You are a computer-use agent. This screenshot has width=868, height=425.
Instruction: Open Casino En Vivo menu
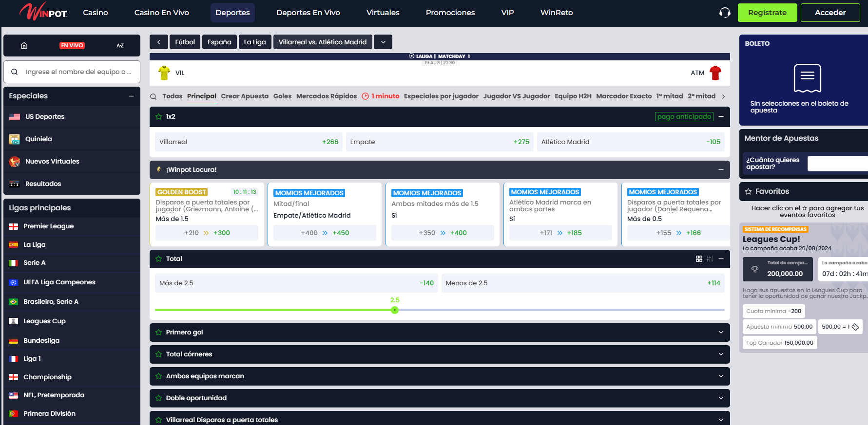(162, 13)
